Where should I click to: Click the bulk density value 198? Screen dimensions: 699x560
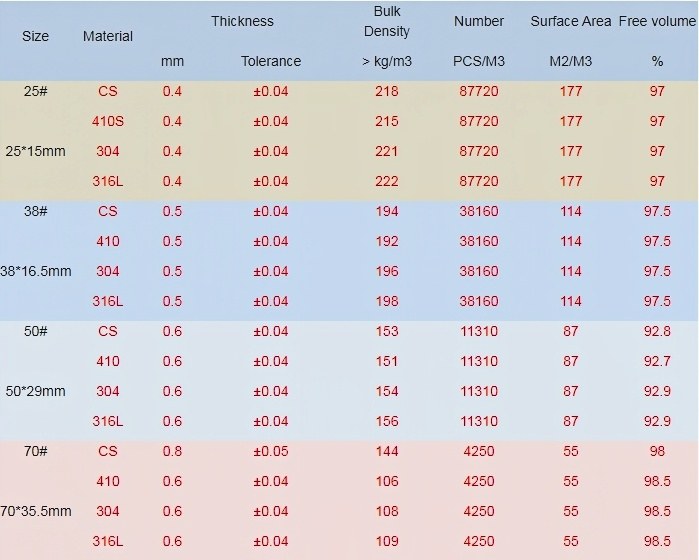point(387,301)
